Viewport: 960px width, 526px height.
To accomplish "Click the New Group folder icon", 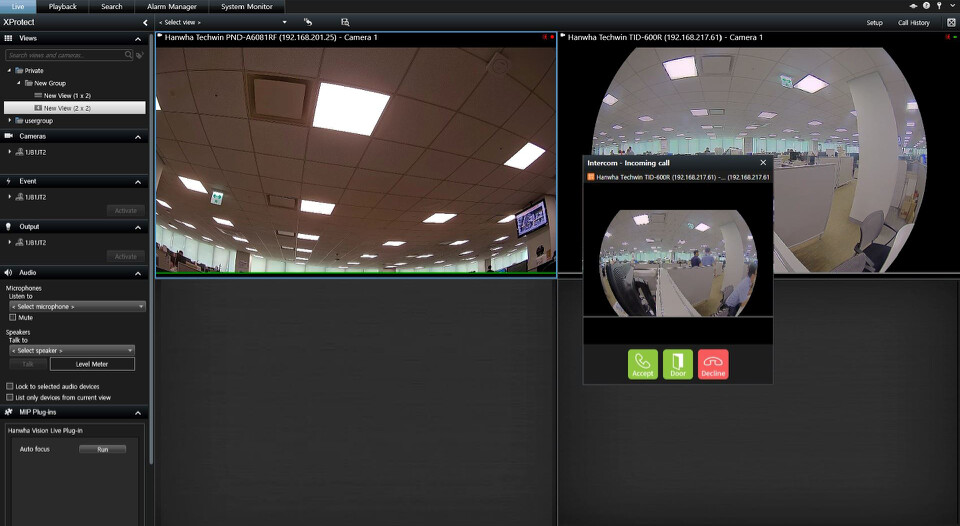I will tap(29, 83).
